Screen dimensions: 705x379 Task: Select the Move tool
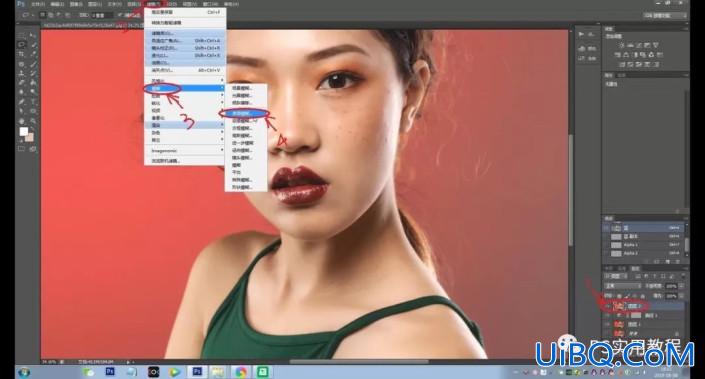pos(33,35)
